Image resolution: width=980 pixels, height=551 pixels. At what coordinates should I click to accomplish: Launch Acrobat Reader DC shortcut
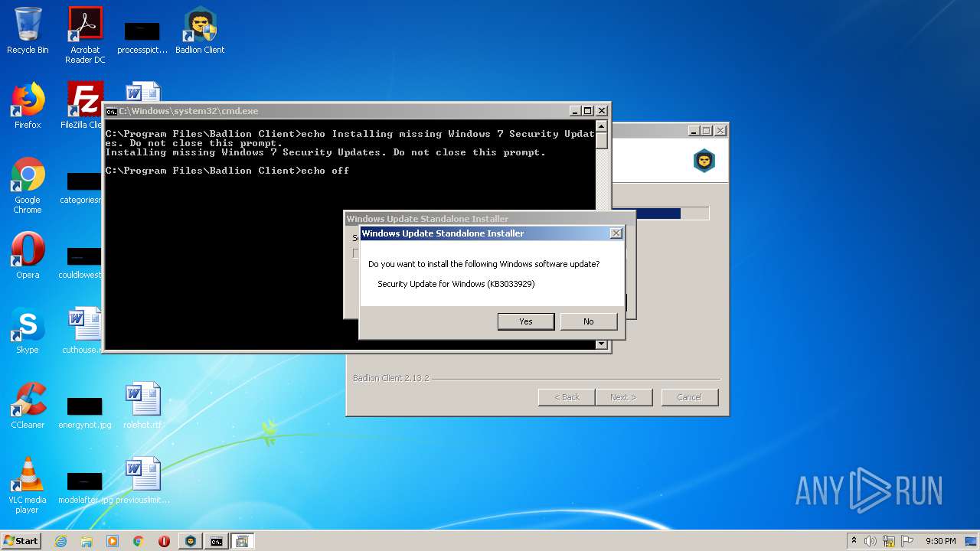point(85,35)
